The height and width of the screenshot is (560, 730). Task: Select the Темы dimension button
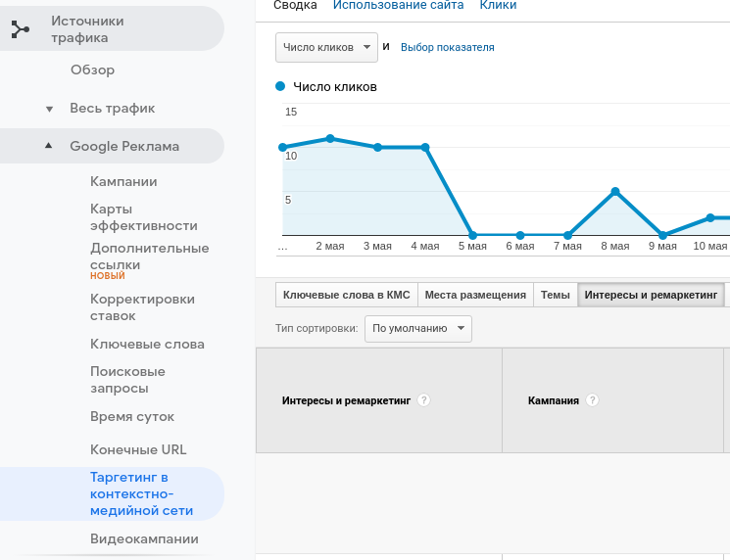tap(555, 295)
